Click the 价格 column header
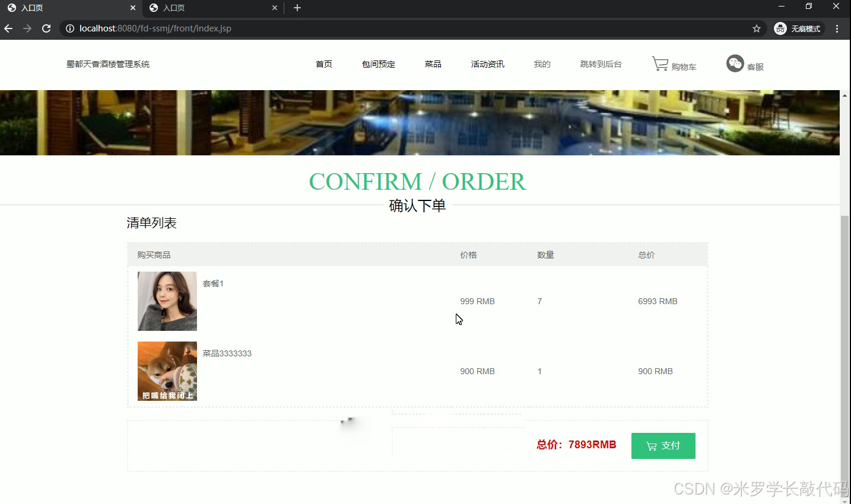 coord(469,255)
